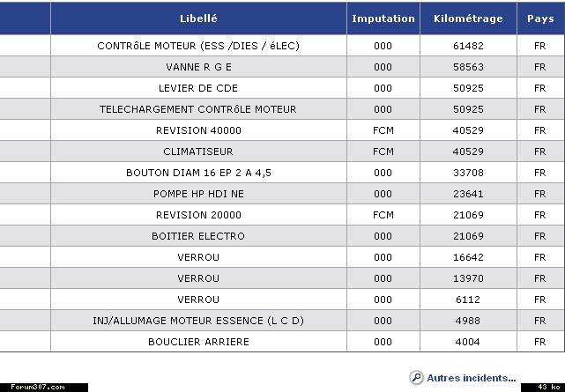Click the Libellé column header
The width and height of the screenshot is (565, 392).
tap(198, 18)
